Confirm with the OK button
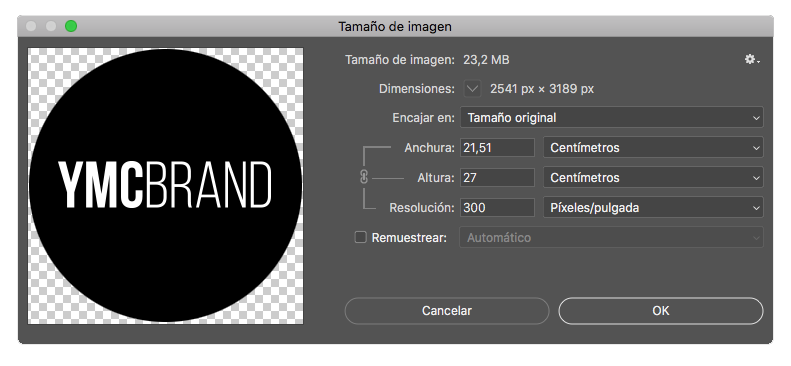Screen dimensions: 791x366 (x=660, y=311)
